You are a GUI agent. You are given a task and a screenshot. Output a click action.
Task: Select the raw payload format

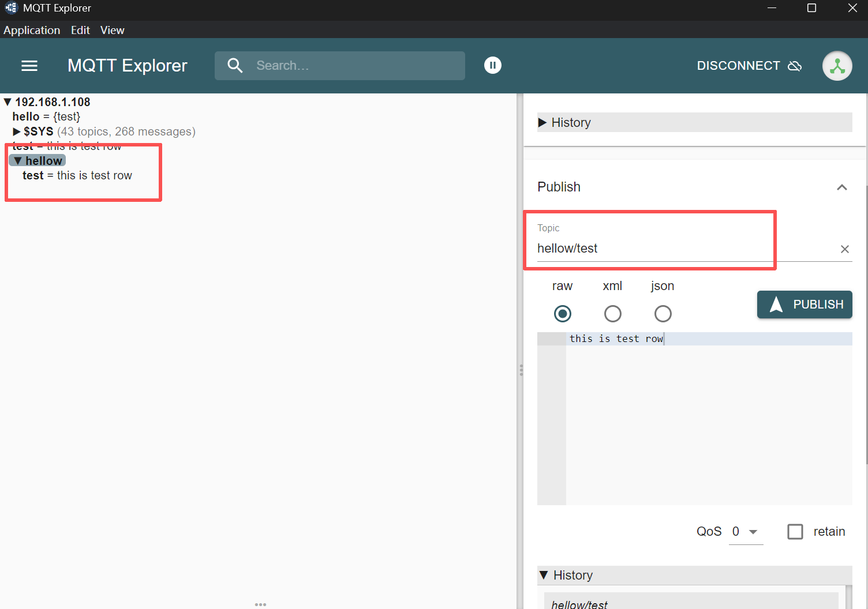tap(562, 314)
